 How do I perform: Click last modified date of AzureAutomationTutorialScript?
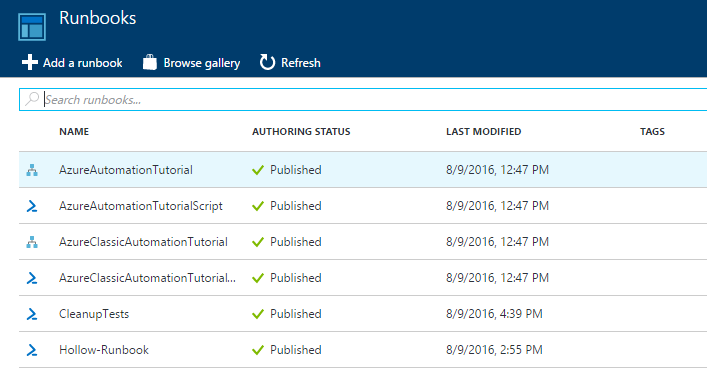[497, 206]
